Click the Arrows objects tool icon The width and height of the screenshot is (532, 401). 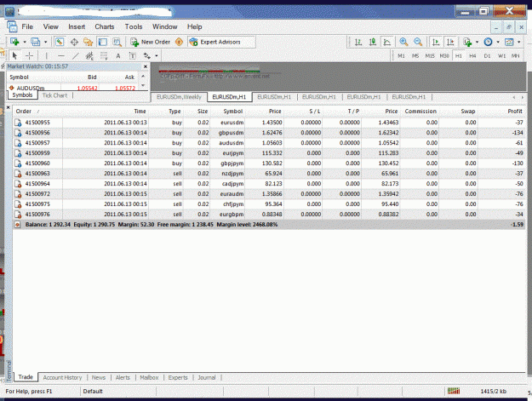click(147, 55)
